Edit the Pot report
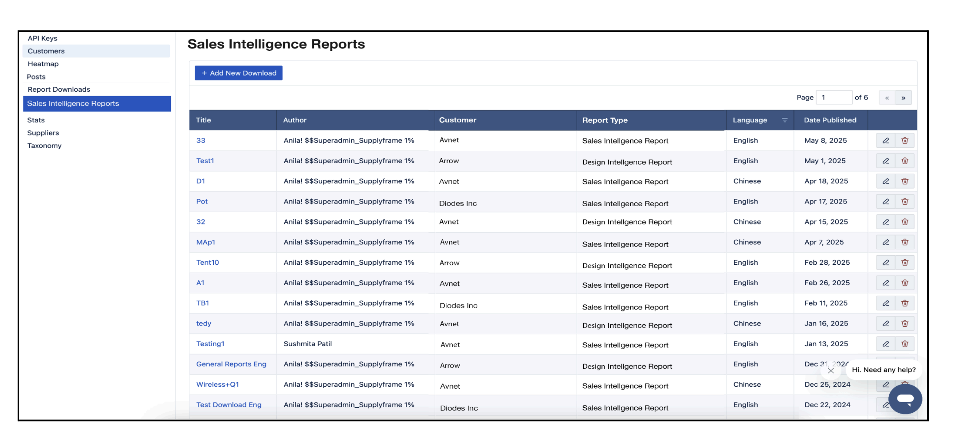 click(886, 201)
